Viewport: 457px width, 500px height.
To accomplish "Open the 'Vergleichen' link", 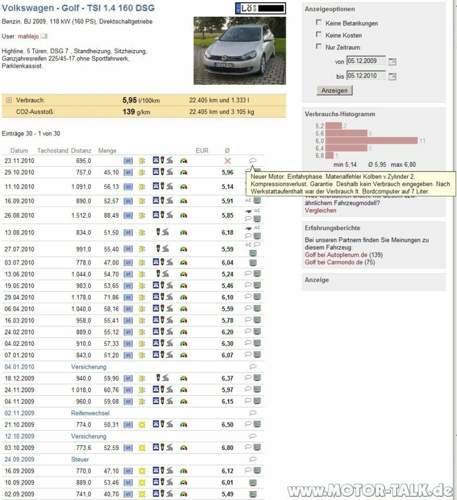I will [x=320, y=210].
